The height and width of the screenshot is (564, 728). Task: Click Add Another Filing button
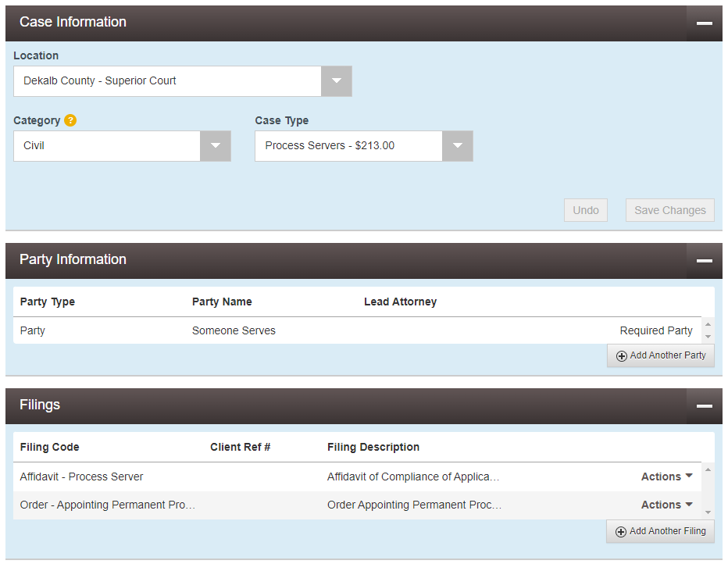[x=661, y=531]
